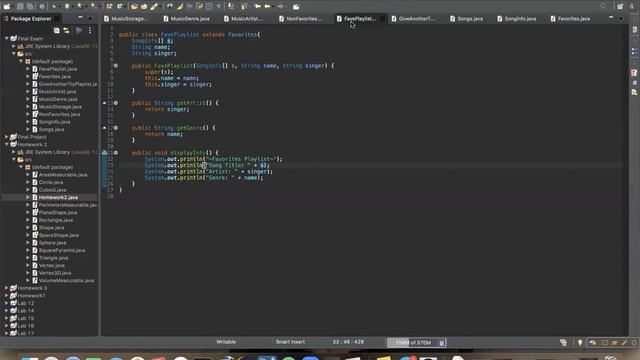The image size is (640, 360).
Task: Click the New Java Package toolbar icon
Action: [x=109, y=6]
